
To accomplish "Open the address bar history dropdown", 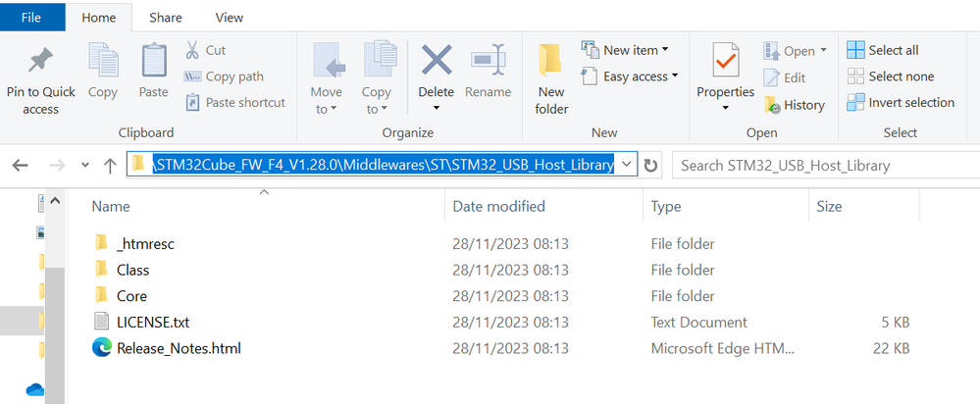I will (628, 165).
